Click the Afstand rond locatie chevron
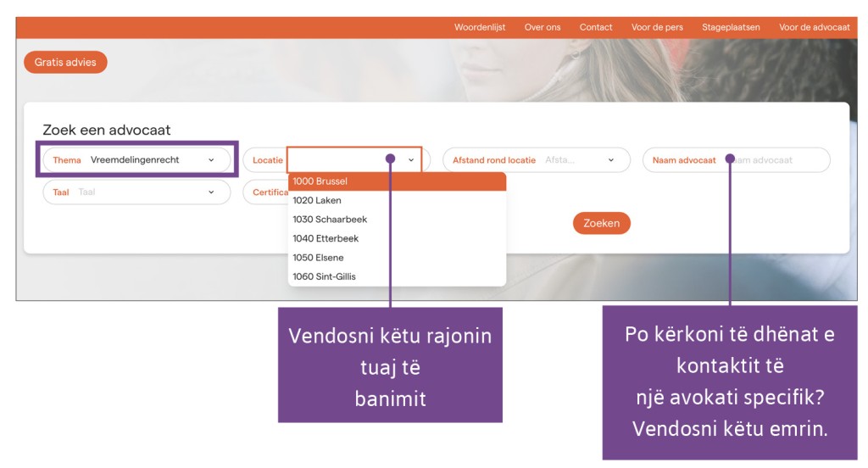Image resolution: width=868 pixels, height=468 pixels. [611, 160]
